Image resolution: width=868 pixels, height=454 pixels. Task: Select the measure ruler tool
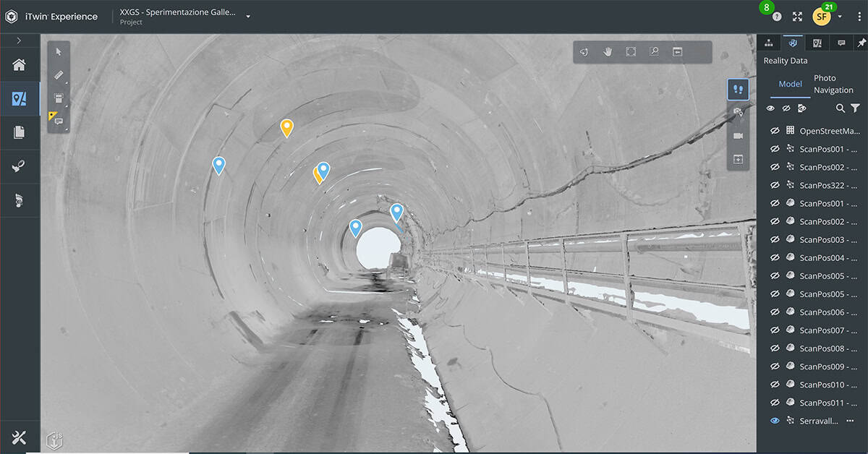(59, 74)
